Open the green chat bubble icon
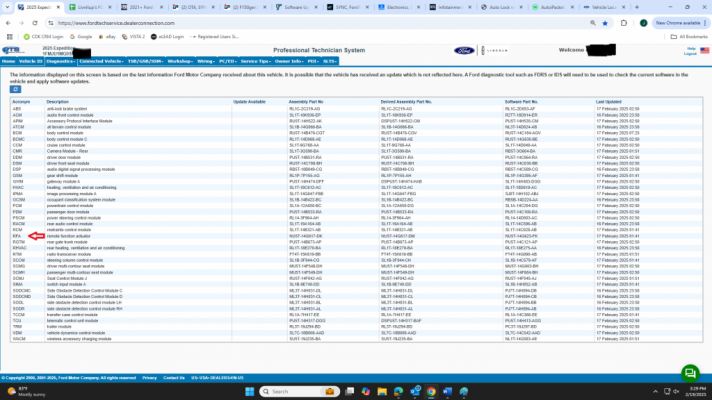This screenshot has width=712, height=400. [x=690, y=373]
